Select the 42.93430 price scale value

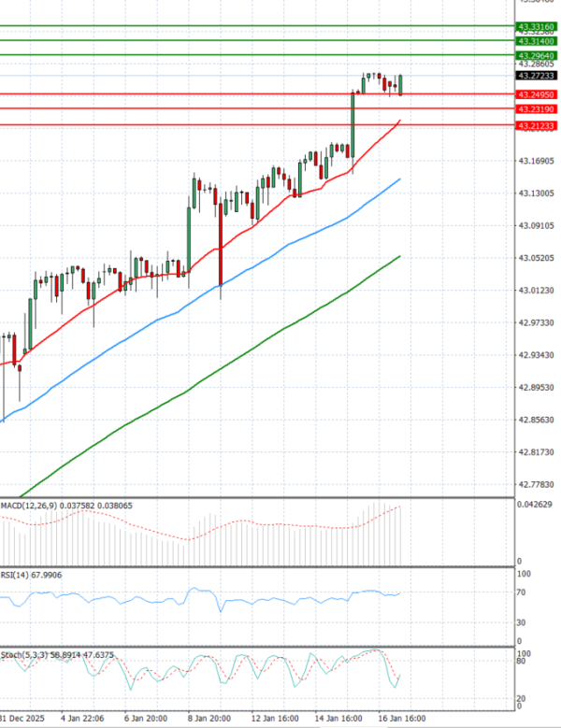tap(537, 355)
